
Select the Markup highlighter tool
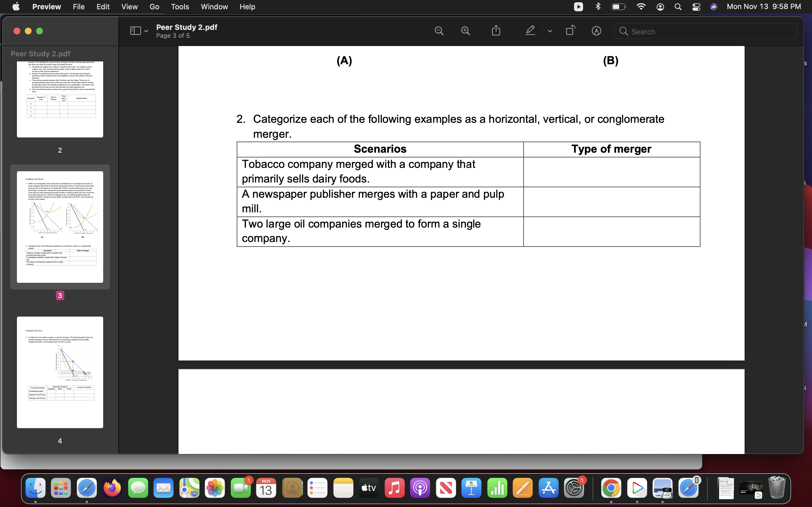coord(529,31)
